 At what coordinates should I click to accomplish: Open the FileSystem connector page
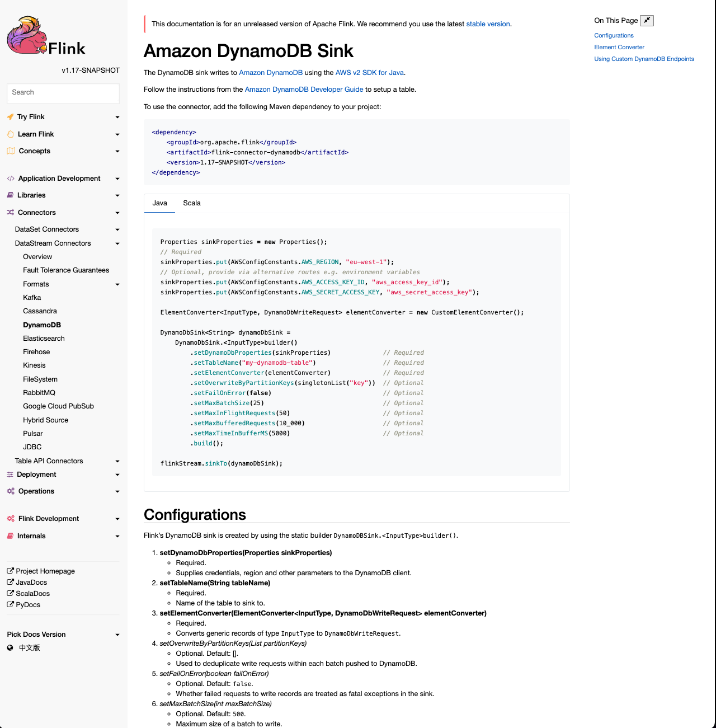(x=40, y=379)
